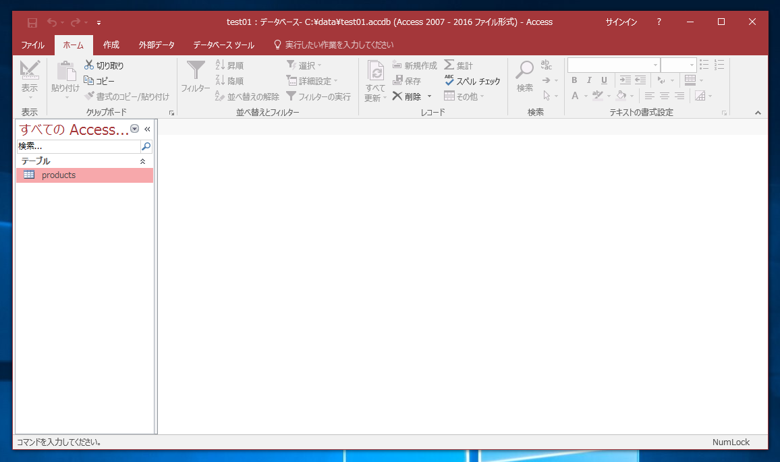Select the ホーム ribbon tab
Image resolution: width=780 pixels, height=462 pixels.
click(73, 45)
